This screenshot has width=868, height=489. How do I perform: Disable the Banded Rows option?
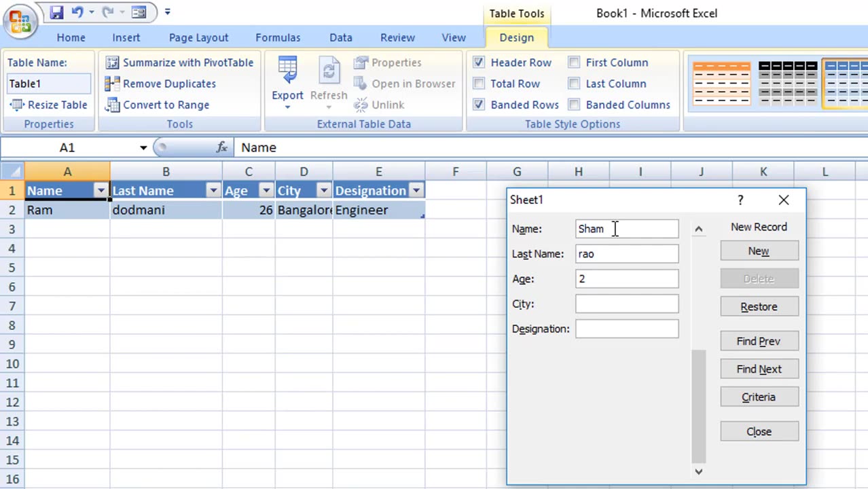pyautogui.click(x=479, y=105)
